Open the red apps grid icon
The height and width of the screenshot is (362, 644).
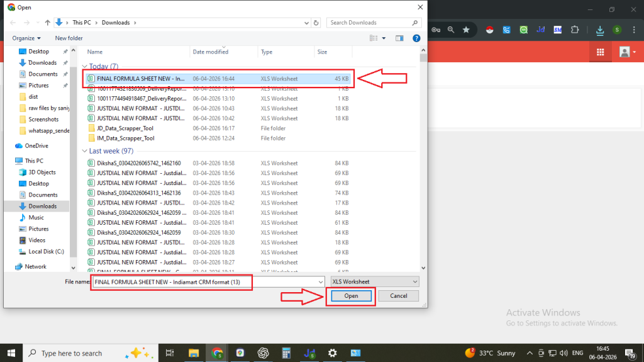click(601, 52)
